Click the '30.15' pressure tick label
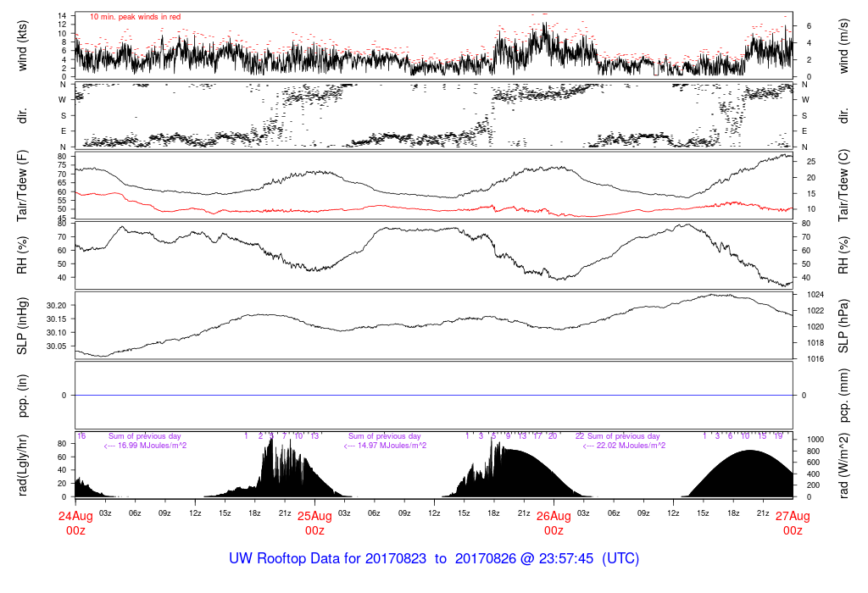Screen dimensions: 868x593 coord(57,319)
